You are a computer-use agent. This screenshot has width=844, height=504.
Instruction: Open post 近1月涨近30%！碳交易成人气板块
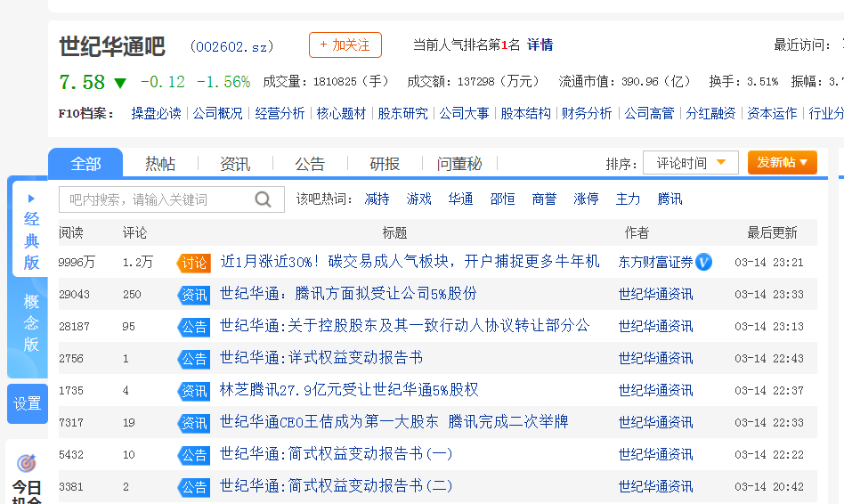click(410, 262)
